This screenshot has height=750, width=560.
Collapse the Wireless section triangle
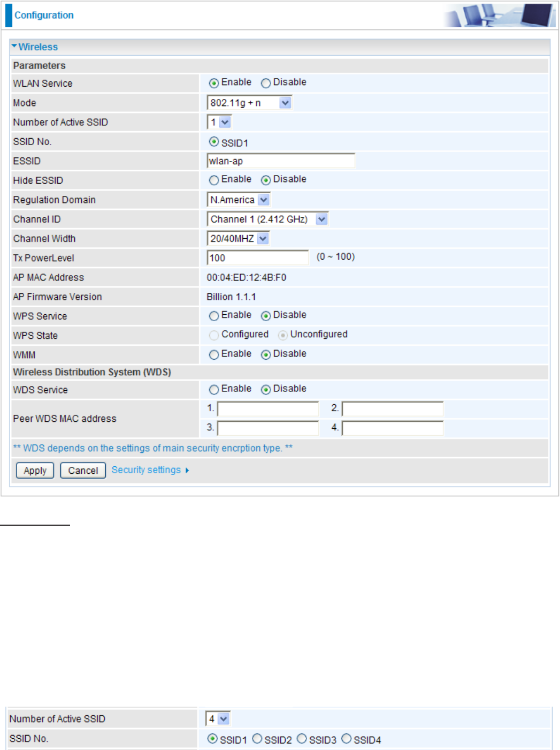(14, 47)
